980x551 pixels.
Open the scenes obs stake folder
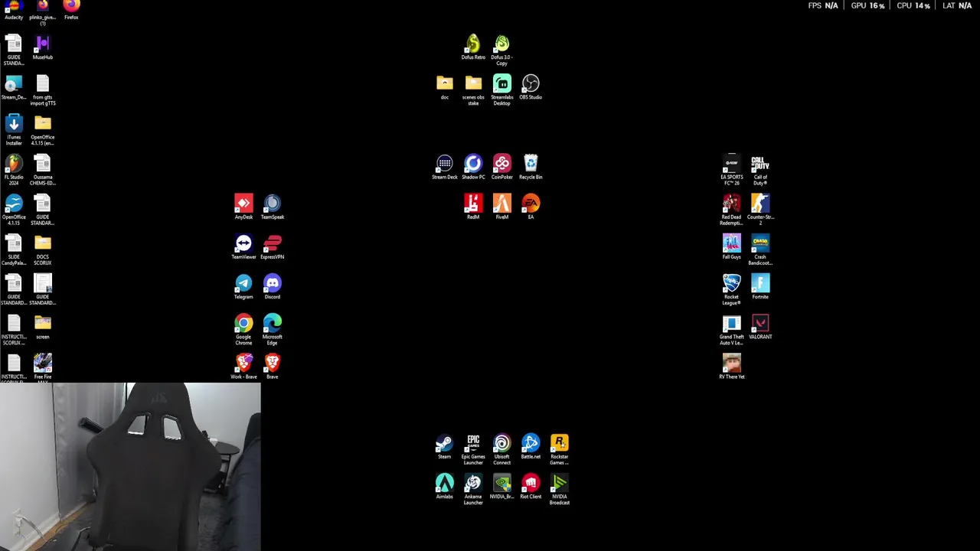click(x=473, y=90)
